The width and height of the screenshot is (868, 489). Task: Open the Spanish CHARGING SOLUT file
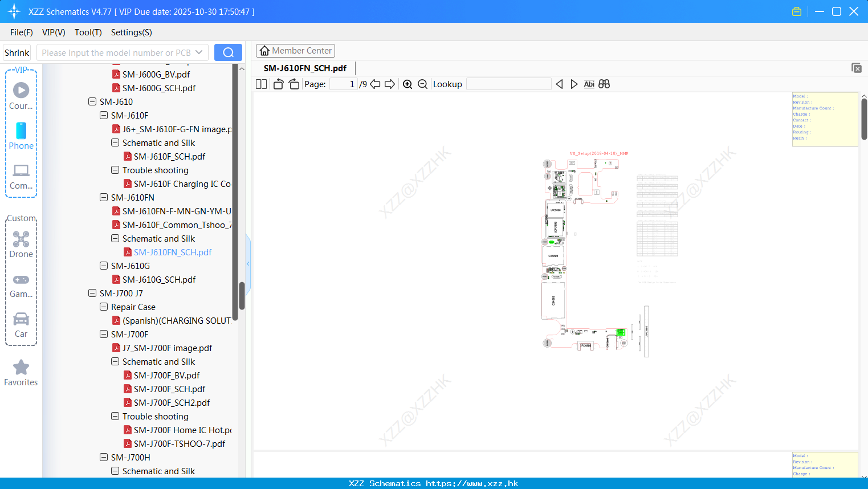(x=177, y=320)
